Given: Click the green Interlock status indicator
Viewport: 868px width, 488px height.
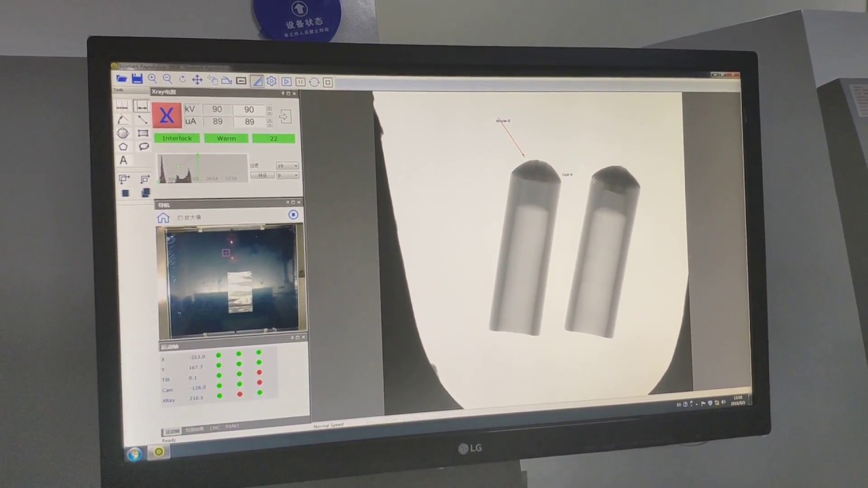Looking at the screenshot, I should [177, 138].
